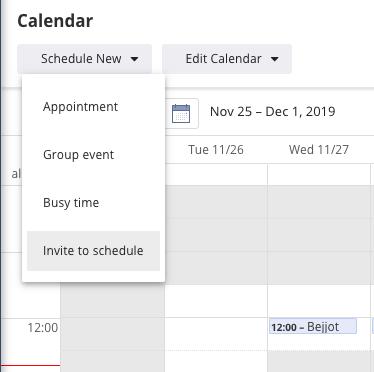Viewport: 374px width, 372px height.
Task: Expand the Edit Calendar dropdown arrow
Action: [275, 59]
